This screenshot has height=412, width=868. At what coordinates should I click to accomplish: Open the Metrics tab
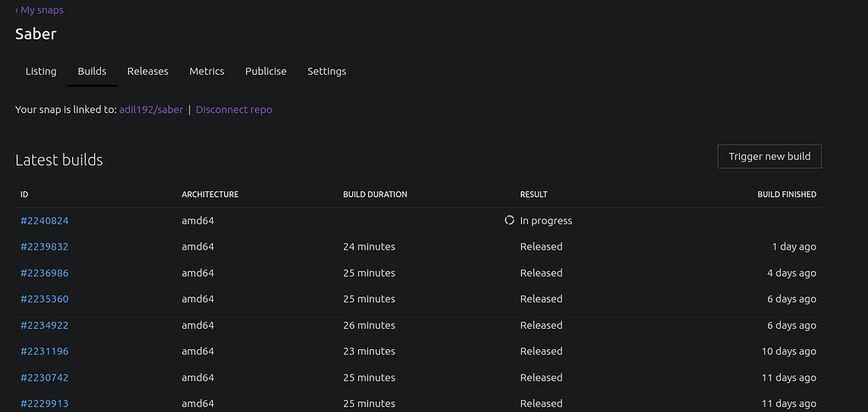[x=206, y=71]
